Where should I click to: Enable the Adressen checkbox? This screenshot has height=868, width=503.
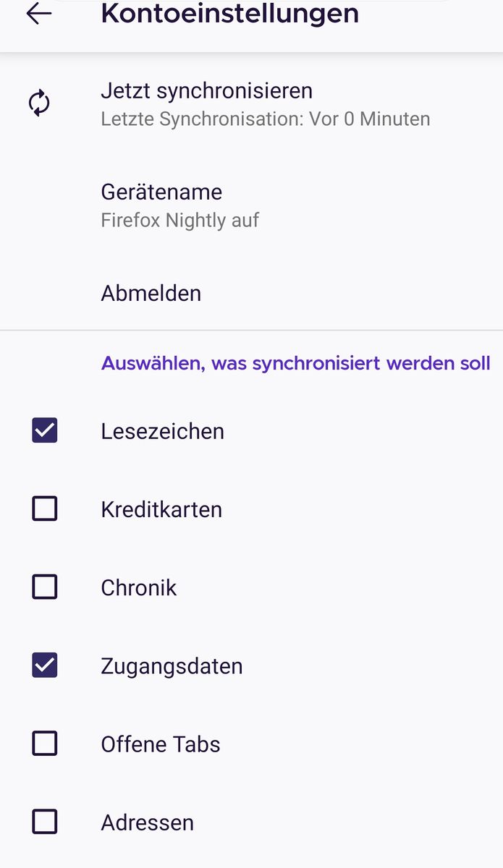[x=45, y=822]
